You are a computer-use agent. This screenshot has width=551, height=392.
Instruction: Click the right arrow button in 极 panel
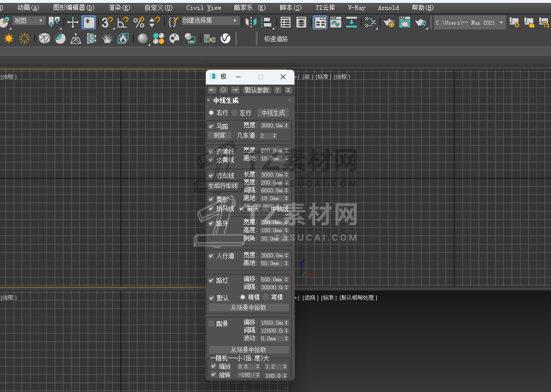click(x=235, y=90)
